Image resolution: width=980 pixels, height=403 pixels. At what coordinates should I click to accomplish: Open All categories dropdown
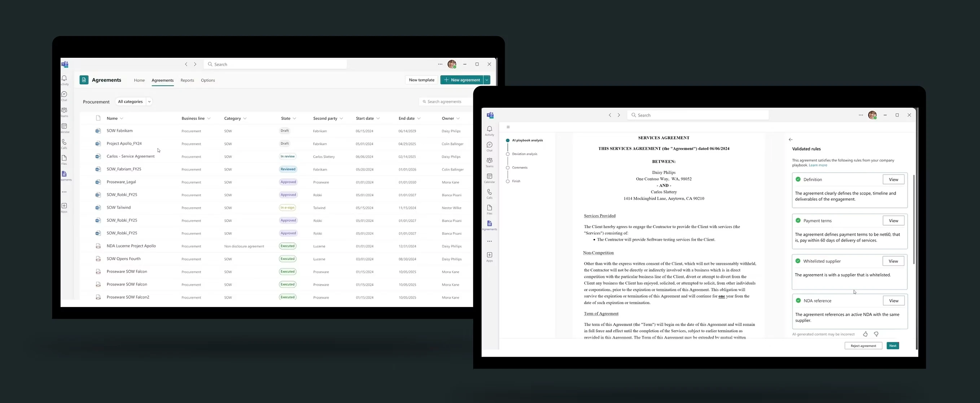click(134, 102)
